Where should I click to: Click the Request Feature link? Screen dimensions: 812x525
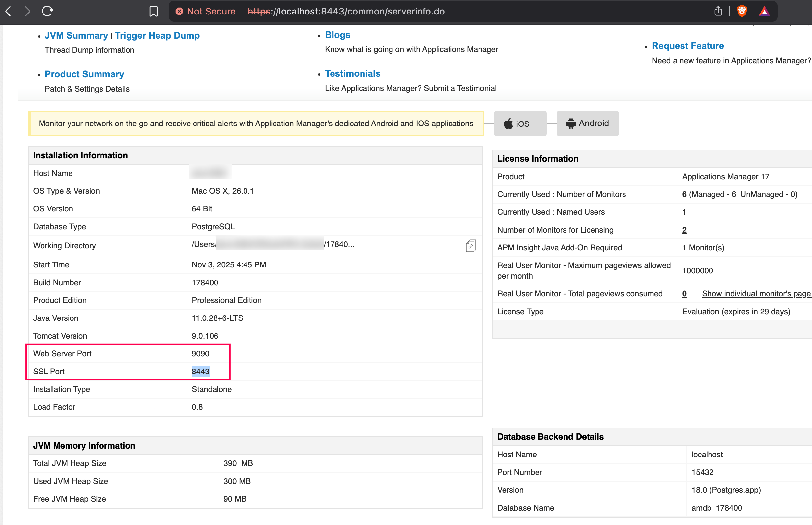click(687, 46)
